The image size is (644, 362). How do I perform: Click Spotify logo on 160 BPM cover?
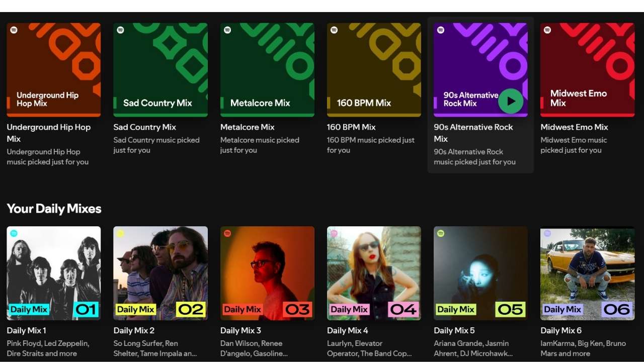[x=334, y=30]
